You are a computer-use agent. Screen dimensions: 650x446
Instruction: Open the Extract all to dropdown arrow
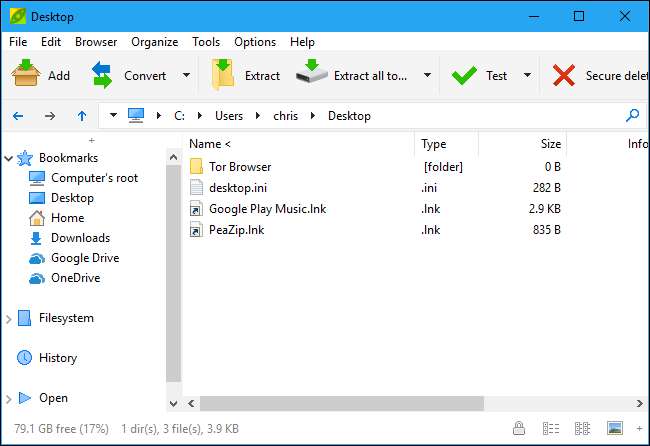[427, 75]
